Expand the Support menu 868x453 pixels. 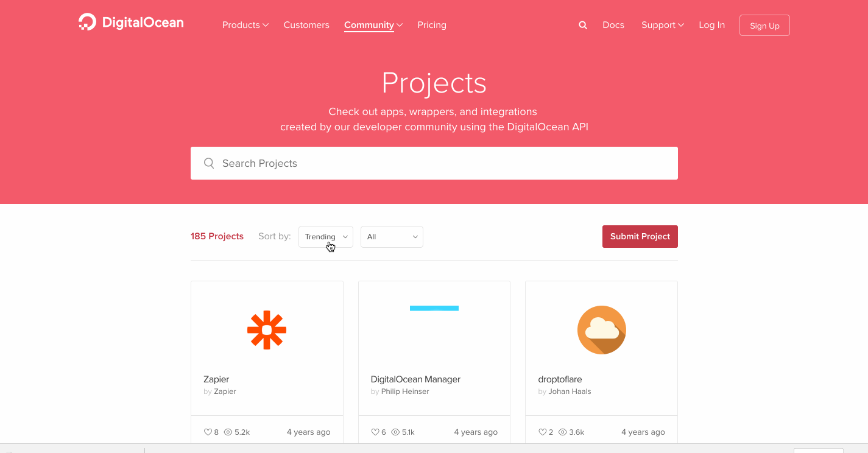coord(662,25)
